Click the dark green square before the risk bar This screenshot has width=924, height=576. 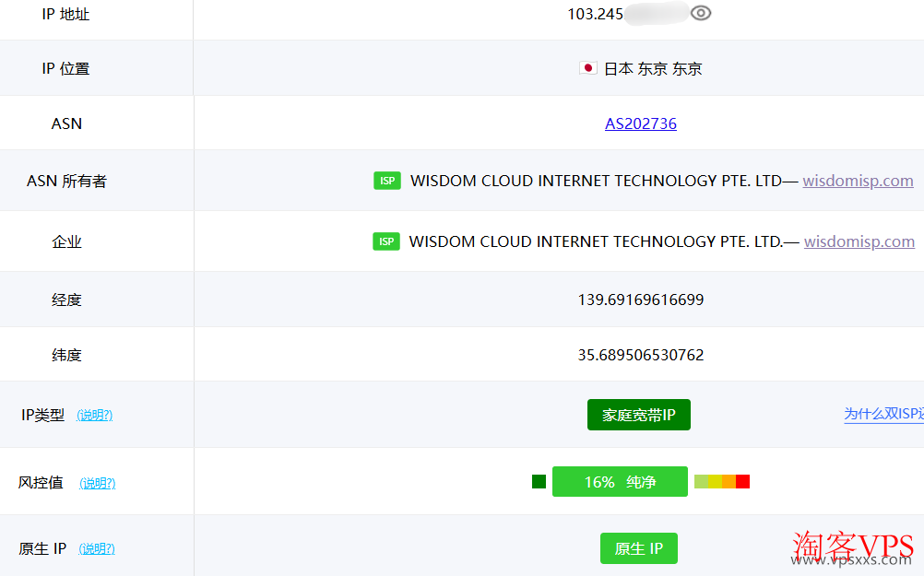539,482
